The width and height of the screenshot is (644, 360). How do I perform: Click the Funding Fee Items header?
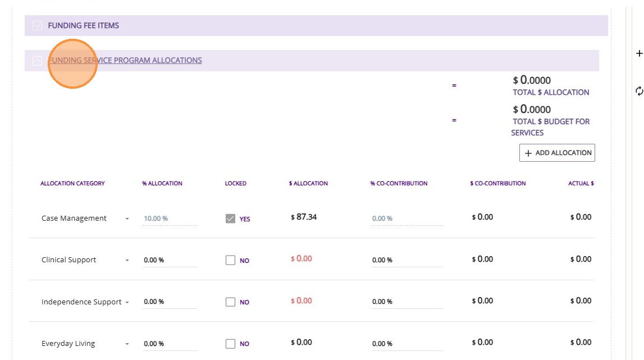point(84,25)
